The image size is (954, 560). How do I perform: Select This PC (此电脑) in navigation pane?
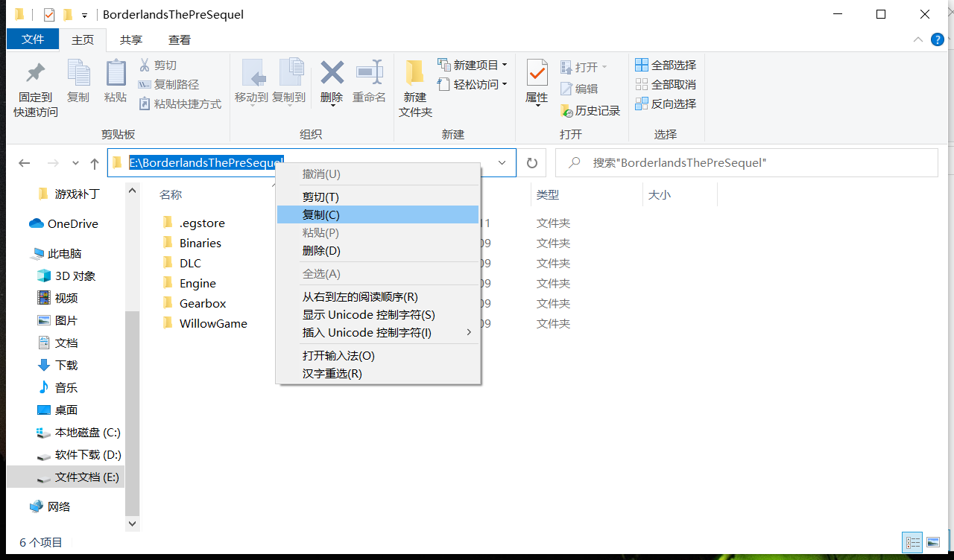click(x=57, y=253)
